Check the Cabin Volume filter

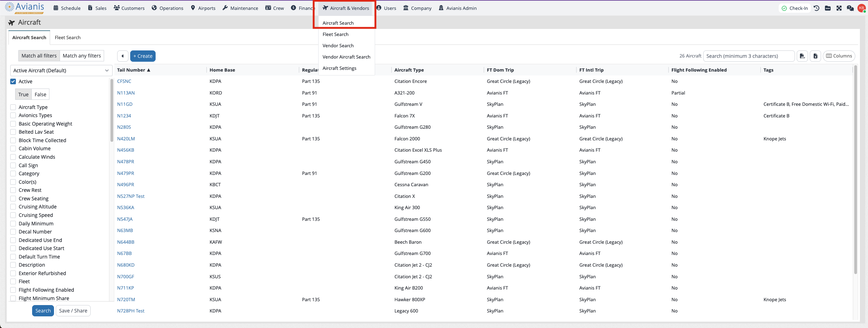[x=13, y=148]
